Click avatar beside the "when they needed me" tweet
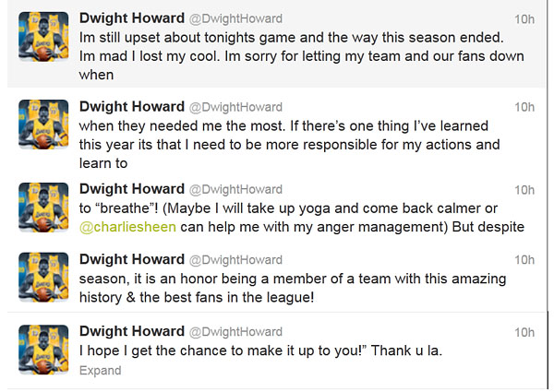Screen dimensions: 554x392 pyautogui.click(x=43, y=124)
